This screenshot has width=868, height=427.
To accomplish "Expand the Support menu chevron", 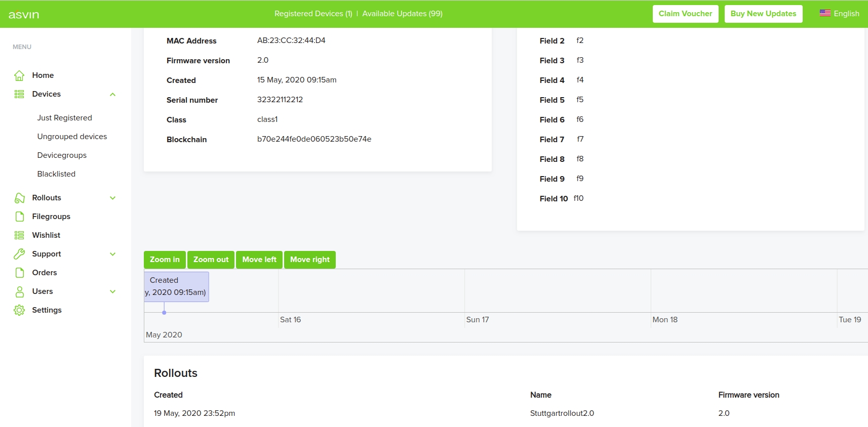I will 112,254.
